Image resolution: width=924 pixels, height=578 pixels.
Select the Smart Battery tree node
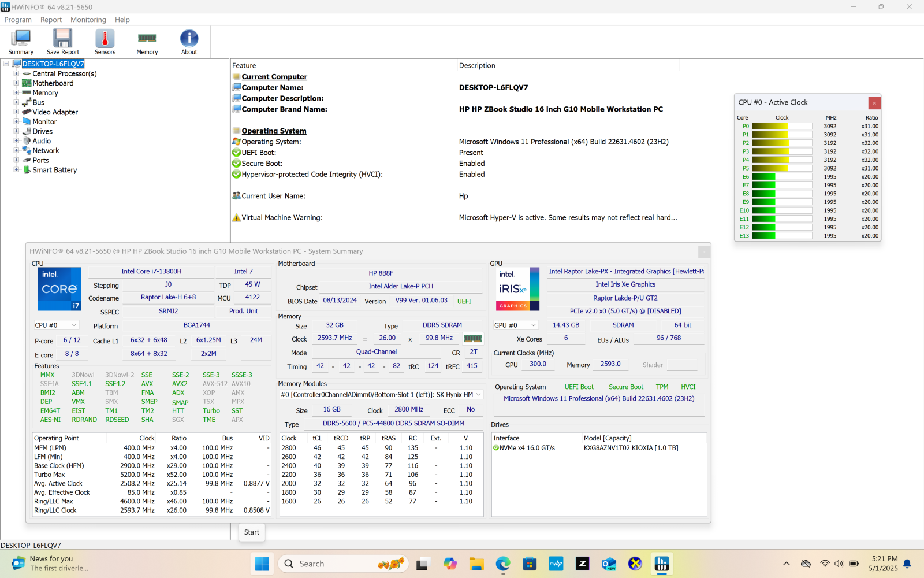54,170
